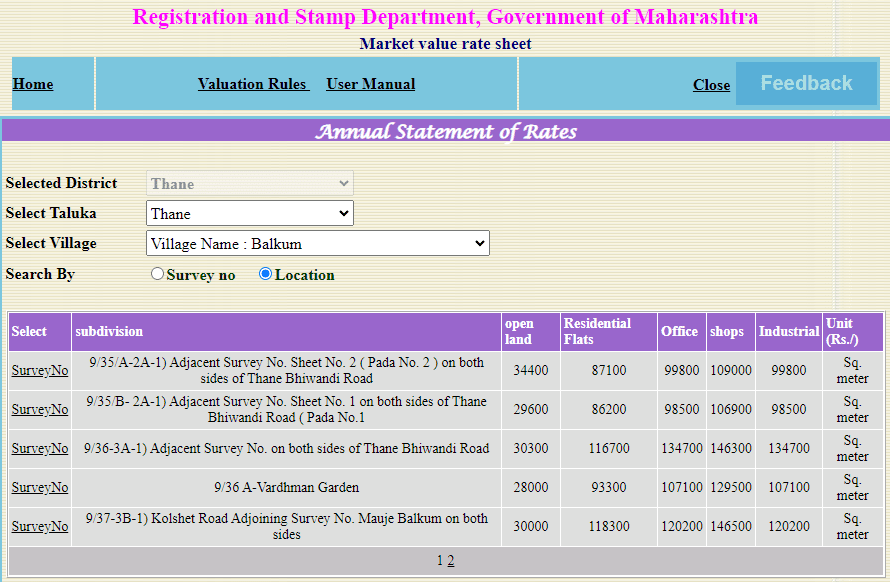Click the open land column header
The width and height of the screenshot is (890, 582).
(x=531, y=332)
